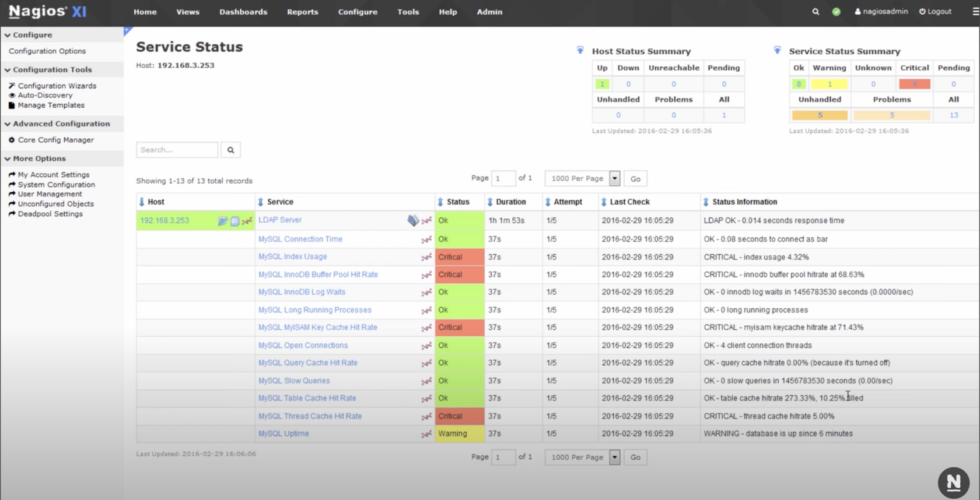Open the top 1000 Per Page dropdown
Image resolution: width=980 pixels, height=500 pixels.
[582, 178]
